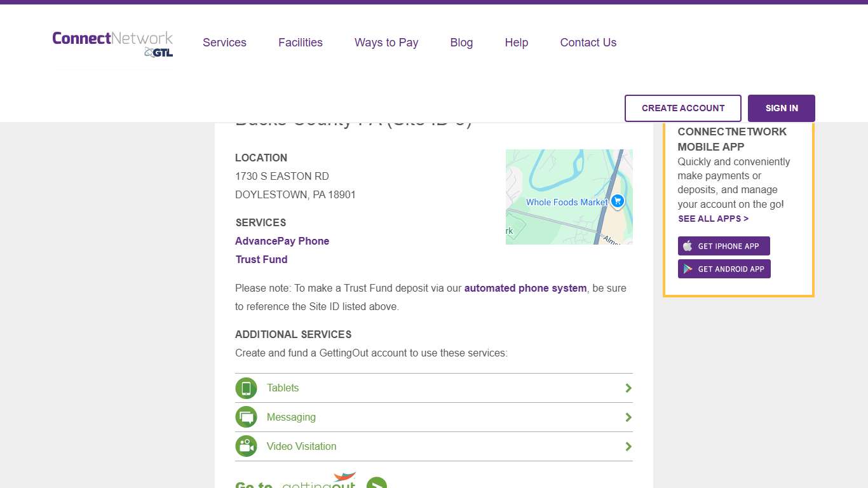
Task: Open the Facilities menu
Action: tap(300, 43)
